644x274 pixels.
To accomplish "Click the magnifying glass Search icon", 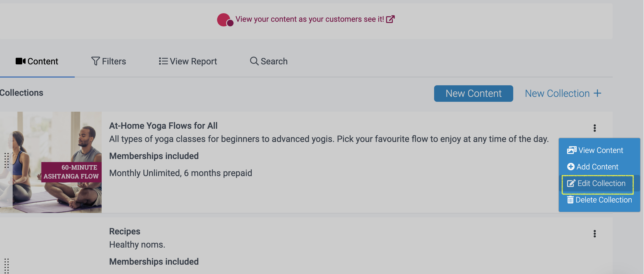I will [x=254, y=61].
